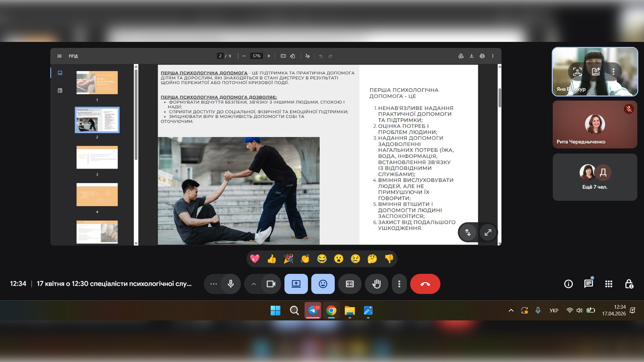Open the PDF sidebar hamburger menu
The width and height of the screenshot is (644, 362).
[x=59, y=56]
